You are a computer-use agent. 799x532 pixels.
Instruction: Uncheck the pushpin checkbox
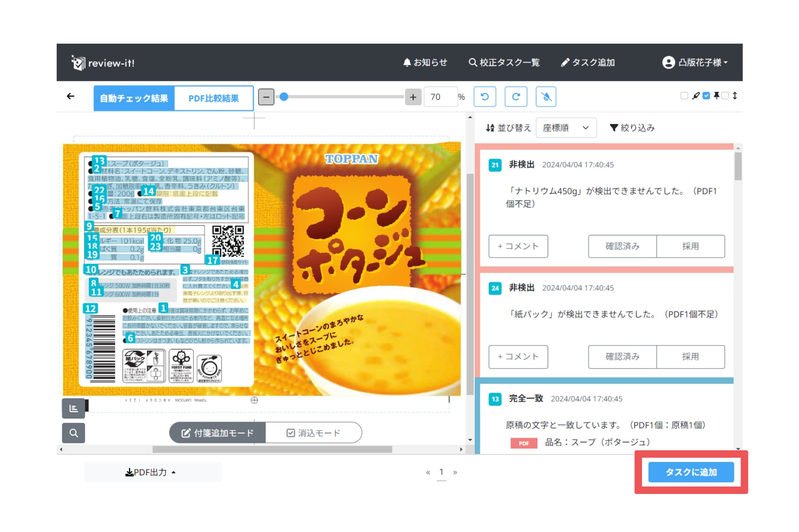[706, 96]
